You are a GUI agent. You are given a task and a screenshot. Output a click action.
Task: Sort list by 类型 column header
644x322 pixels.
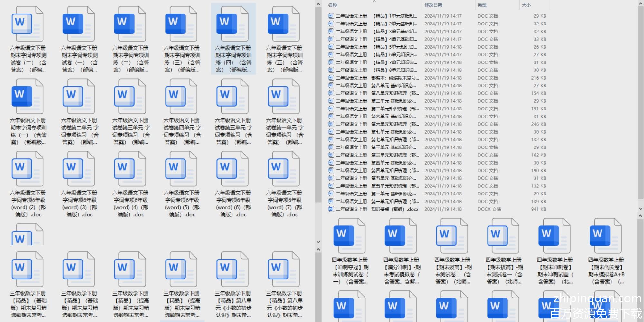pyautogui.click(x=482, y=5)
